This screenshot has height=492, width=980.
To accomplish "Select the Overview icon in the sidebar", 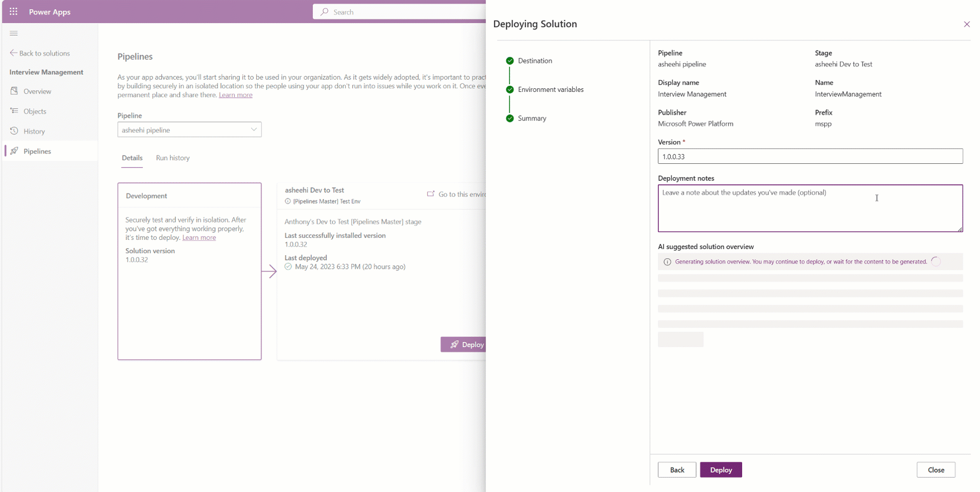I will point(15,91).
